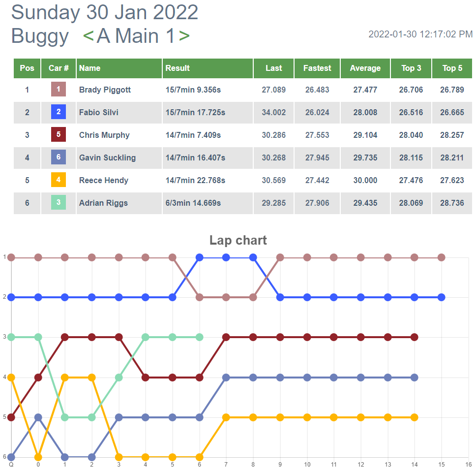Click the next race '>' arrow
The height and width of the screenshot is (473, 476).
184,36
